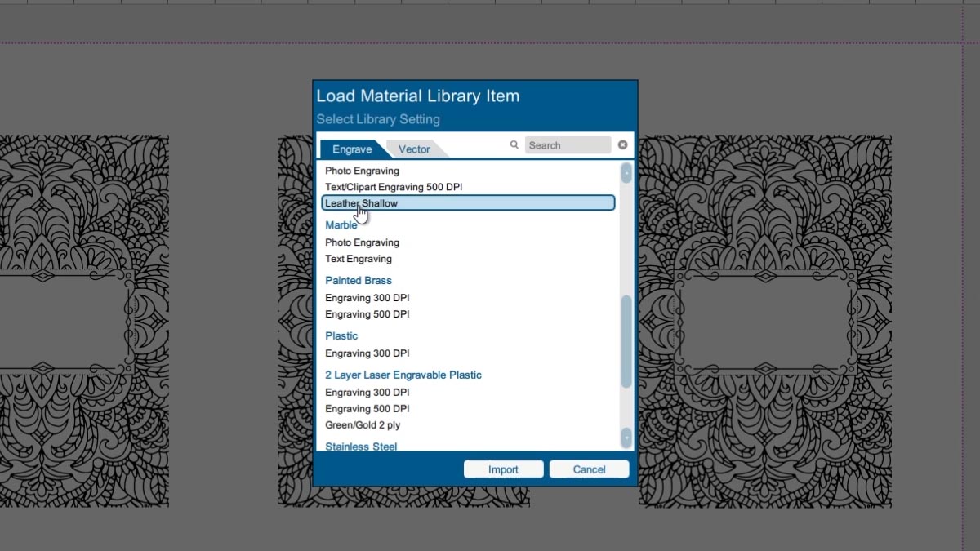Select the Green/Gold 2 ply setting
The image size is (980, 551).
click(363, 425)
